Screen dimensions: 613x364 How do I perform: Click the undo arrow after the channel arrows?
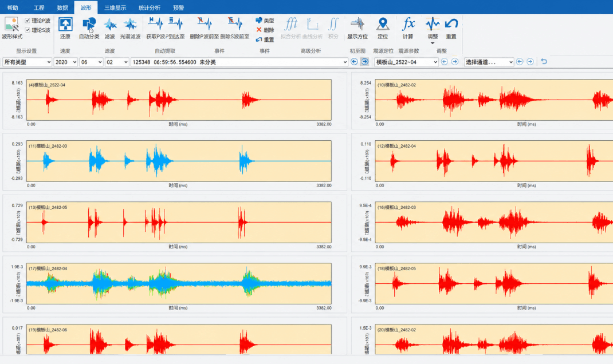point(544,62)
